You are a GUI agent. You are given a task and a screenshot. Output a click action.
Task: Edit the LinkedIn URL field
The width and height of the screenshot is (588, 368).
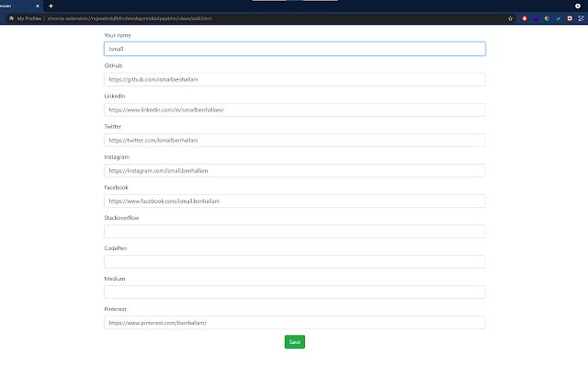tap(295, 109)
